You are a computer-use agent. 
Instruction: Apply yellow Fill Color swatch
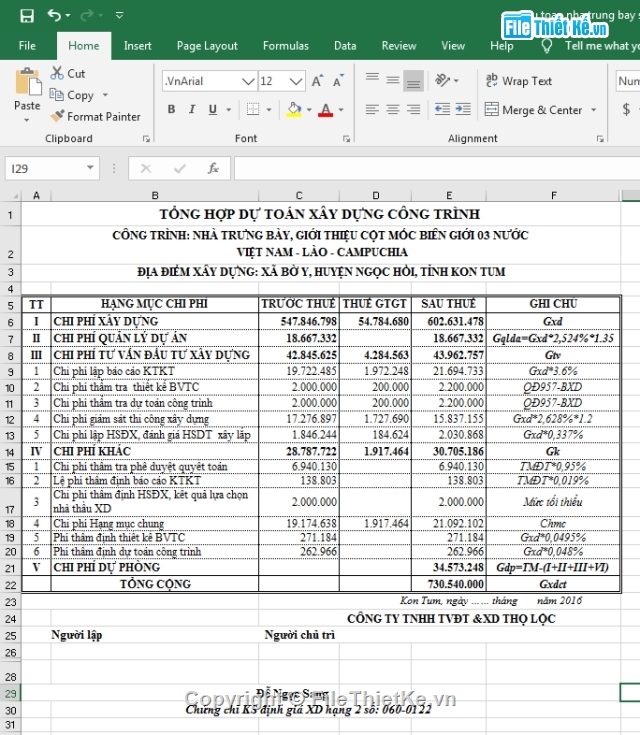294,109
